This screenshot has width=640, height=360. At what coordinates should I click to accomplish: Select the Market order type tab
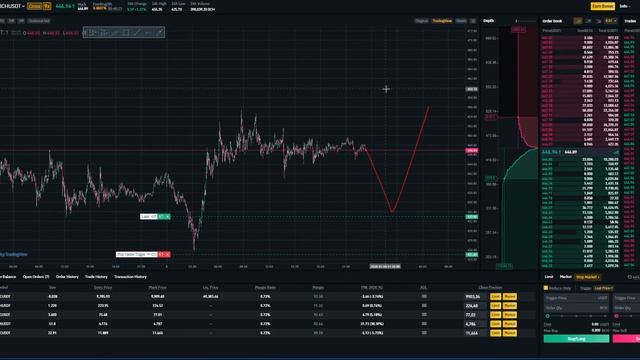click(565, 277)
